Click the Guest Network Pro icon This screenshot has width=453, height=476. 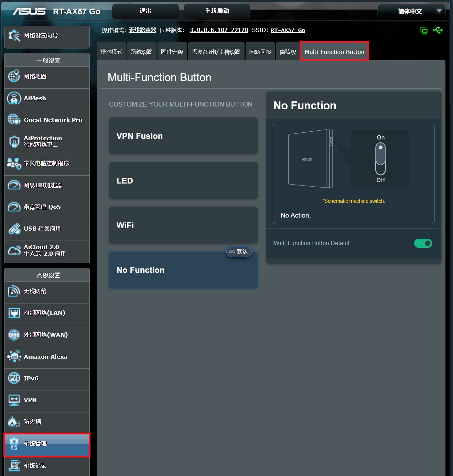(x=14, y=120)
